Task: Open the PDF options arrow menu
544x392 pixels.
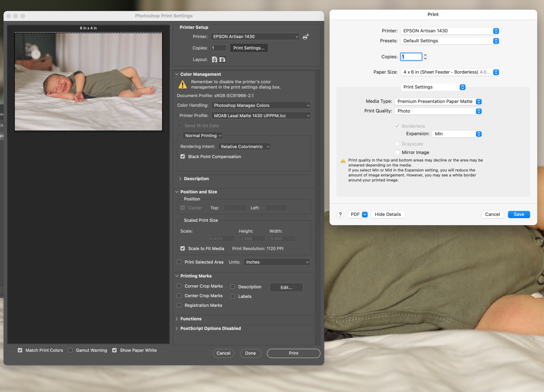Action: [365, 214]
